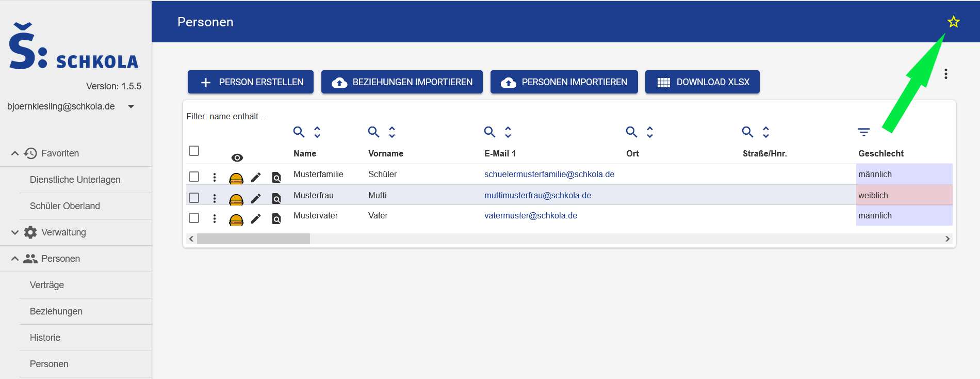Check the Mustervater row checkbox
Viewport: 980px width, 379px height.
194,218
